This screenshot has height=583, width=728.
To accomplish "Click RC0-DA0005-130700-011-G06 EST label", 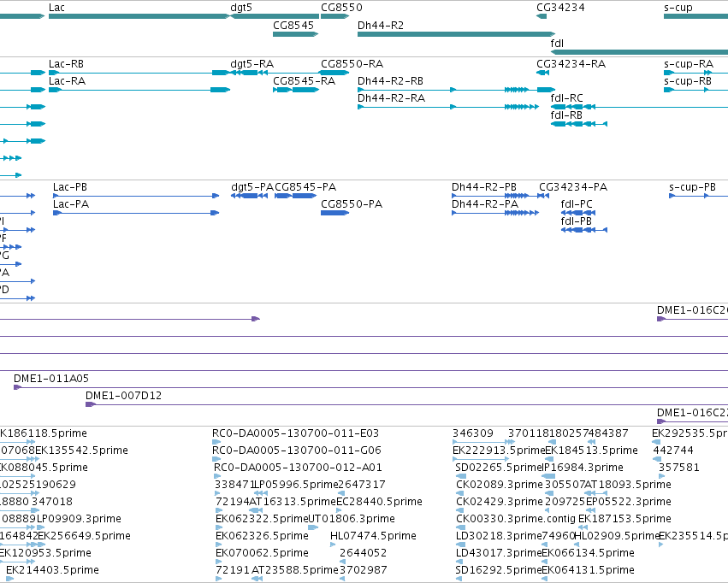I will pos(297,450).
